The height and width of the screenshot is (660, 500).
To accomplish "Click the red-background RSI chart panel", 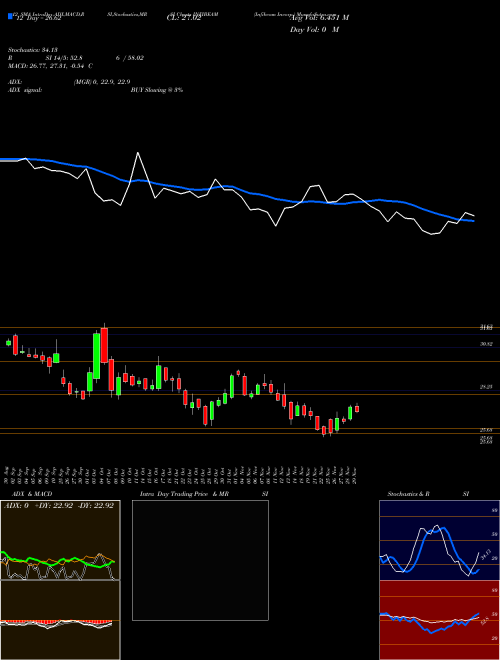I will tap(439, 620).
